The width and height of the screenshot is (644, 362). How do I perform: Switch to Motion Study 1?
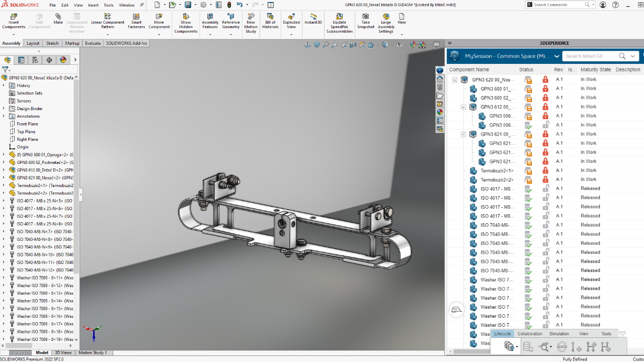point(94,352)
